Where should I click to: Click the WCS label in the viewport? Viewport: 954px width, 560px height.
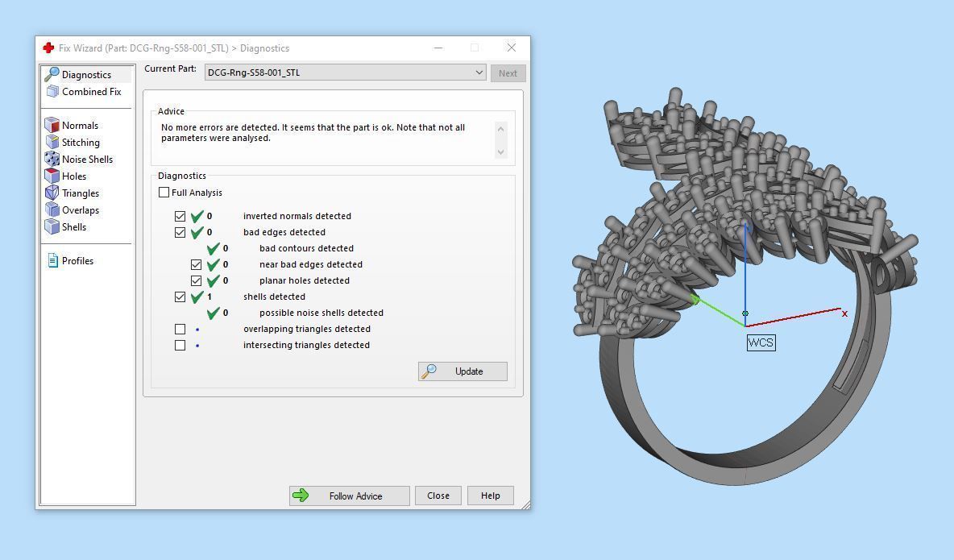tap(761, 342)
